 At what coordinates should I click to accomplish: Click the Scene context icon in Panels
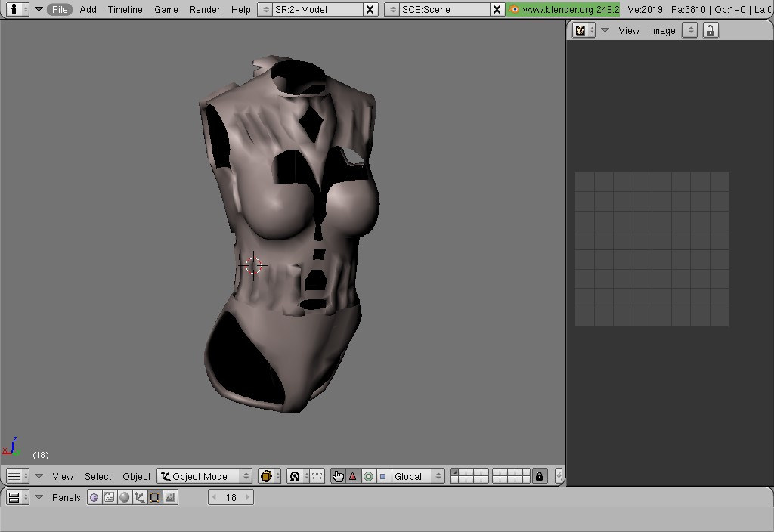pos(170,497)
